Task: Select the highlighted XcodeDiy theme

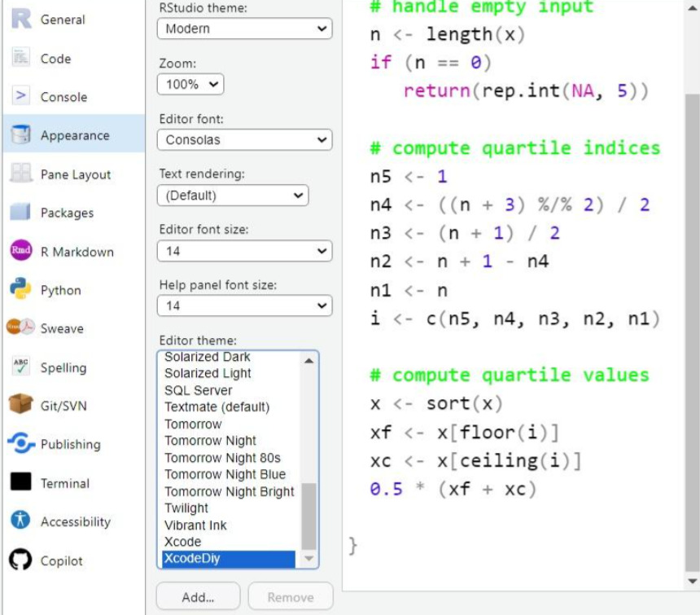Action: [229, 559]
